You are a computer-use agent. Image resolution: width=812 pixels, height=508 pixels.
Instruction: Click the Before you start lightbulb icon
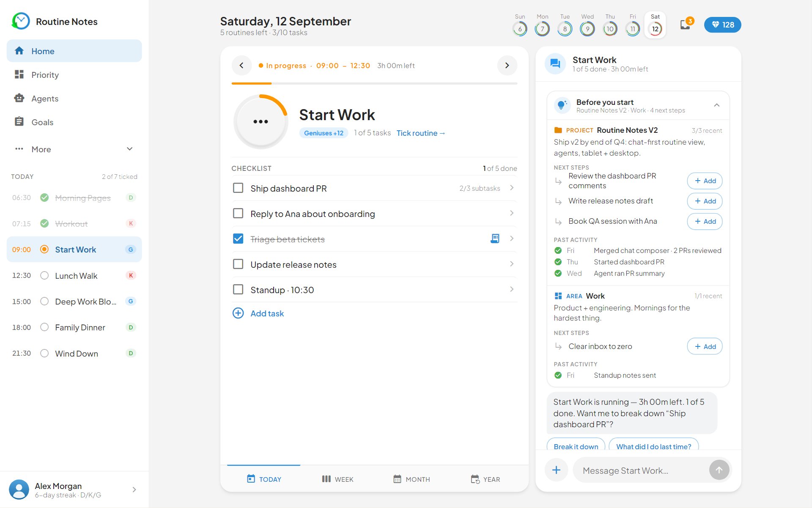(562, 105)
